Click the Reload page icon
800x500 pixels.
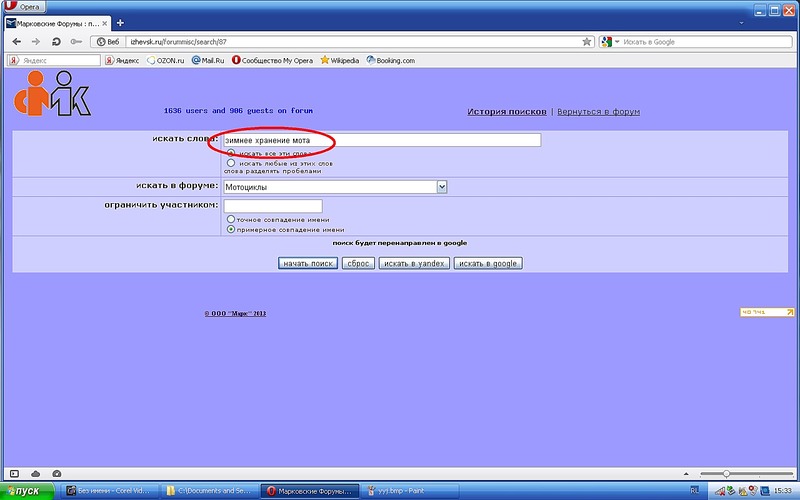click(x=56, y=42)
